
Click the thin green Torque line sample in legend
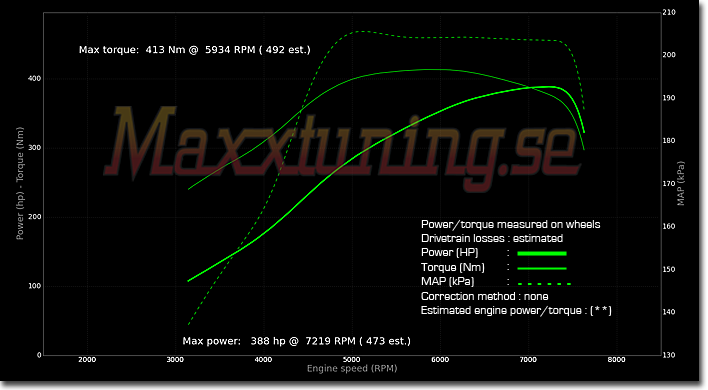pyautogui.click(x=542, y=269)
